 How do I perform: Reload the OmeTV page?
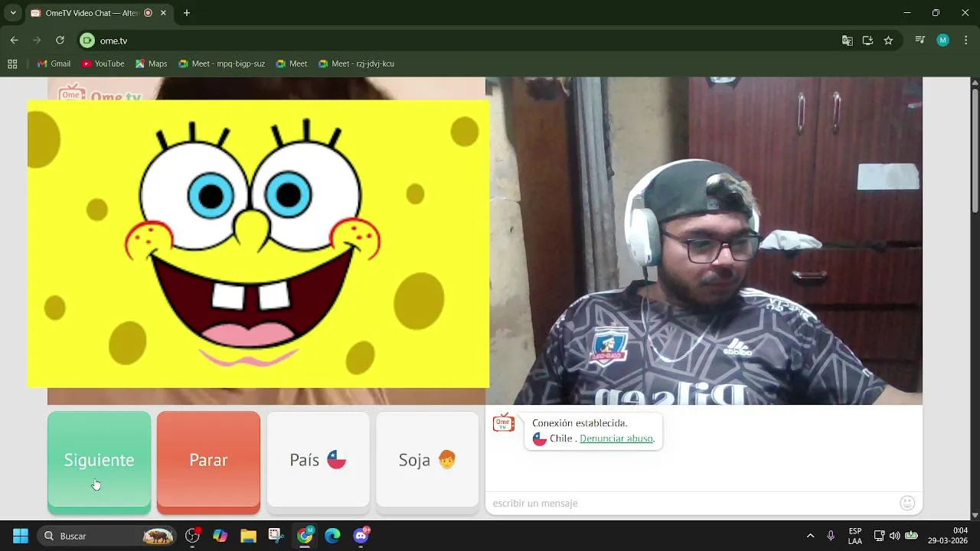(x=60, y=41)
